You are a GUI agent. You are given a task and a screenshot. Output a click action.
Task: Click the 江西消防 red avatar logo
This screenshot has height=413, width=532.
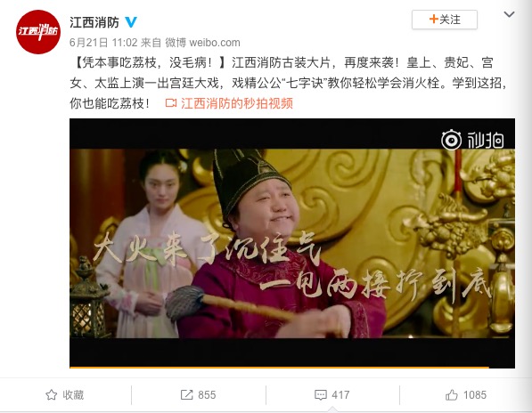(x=38, y=32)
